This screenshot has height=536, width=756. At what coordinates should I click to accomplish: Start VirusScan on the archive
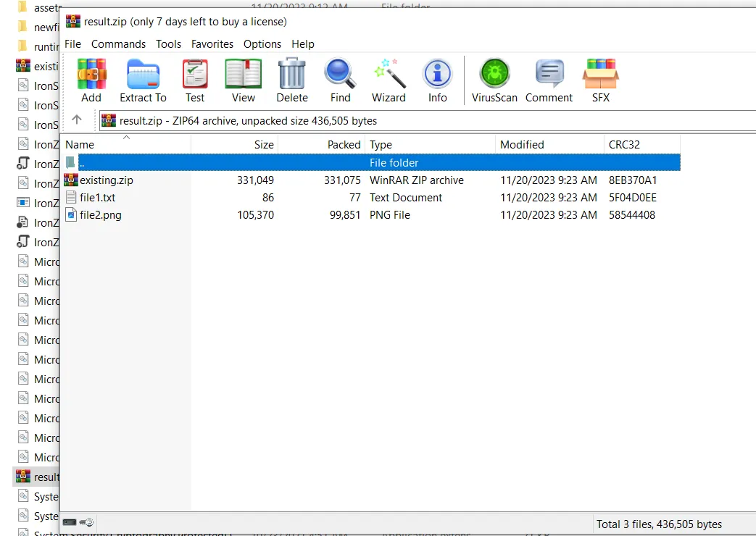pos(494,80)
